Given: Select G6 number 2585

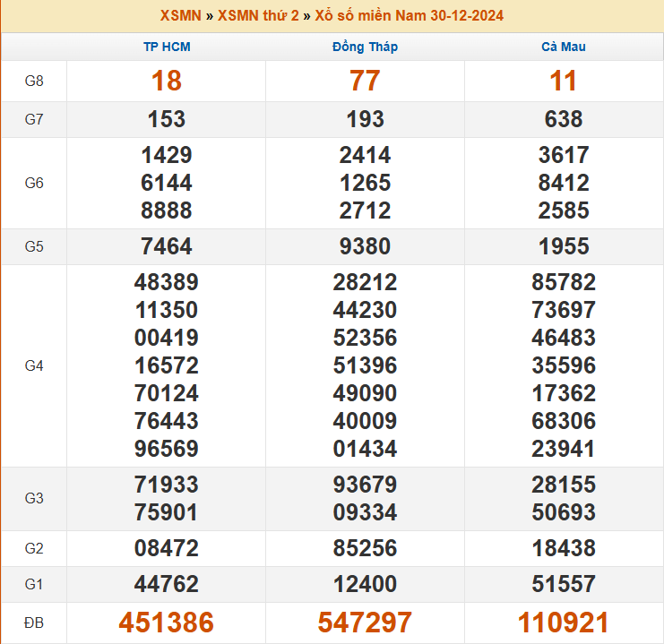Looking at the screenshot, I should [564, 210].
